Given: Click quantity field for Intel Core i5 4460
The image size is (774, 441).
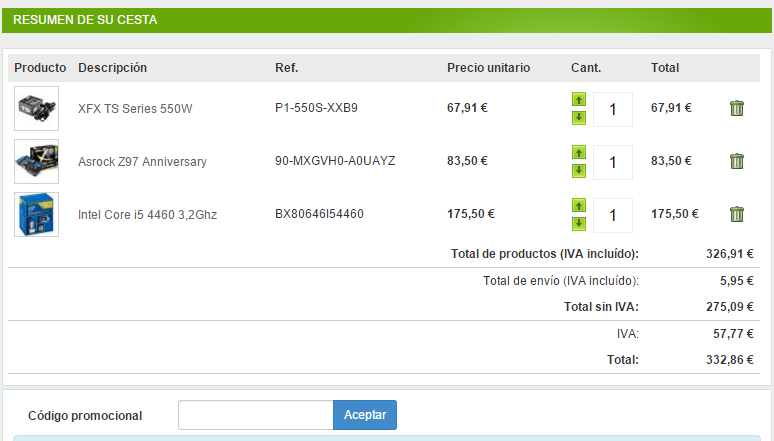Looking at the screenshot, I should pos(613,215).
